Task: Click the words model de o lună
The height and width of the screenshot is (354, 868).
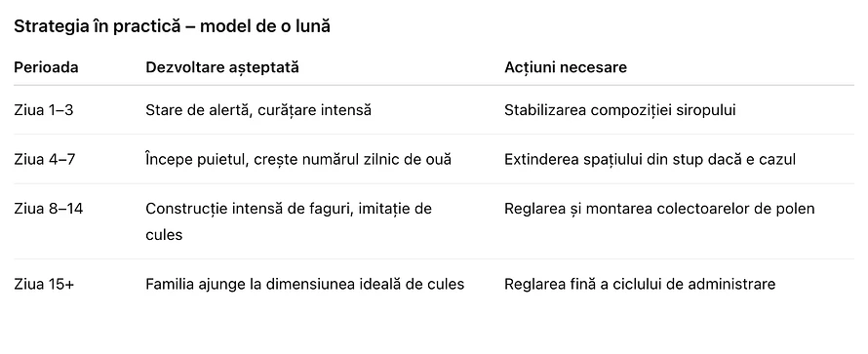Action: point(265,27)
